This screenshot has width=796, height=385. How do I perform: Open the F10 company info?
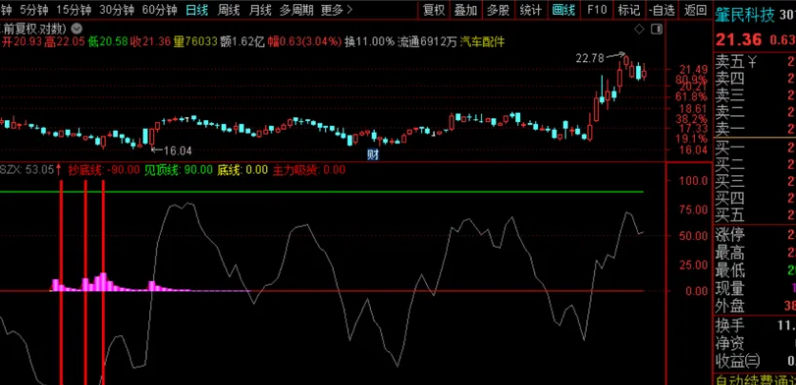click(x=597, y=10)
